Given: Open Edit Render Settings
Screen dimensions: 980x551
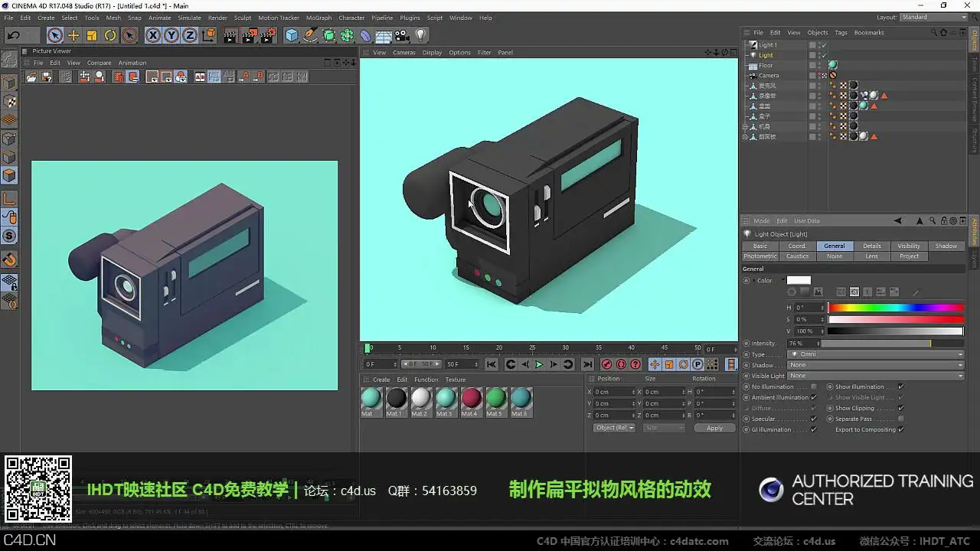Looking at the screenshot, I should click(268, 35).
